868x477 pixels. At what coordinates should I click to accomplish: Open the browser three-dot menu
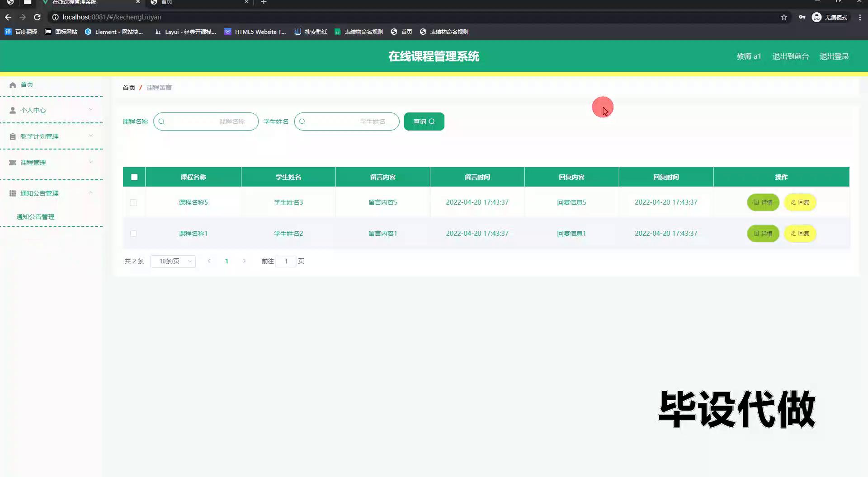coord(860,17)
